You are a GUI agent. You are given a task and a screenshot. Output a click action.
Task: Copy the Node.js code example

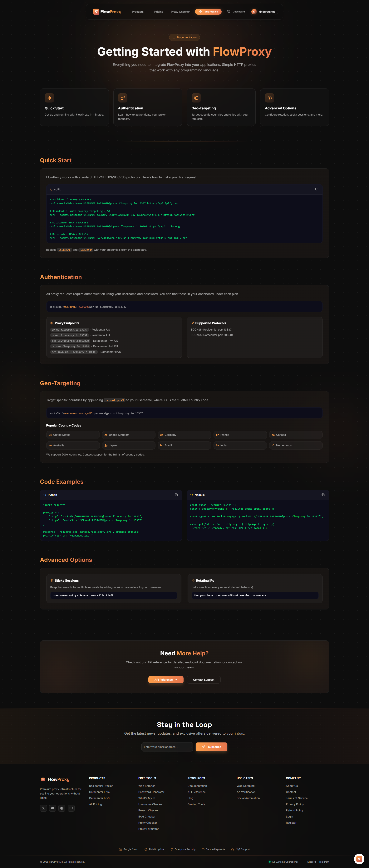click(323, 495)
